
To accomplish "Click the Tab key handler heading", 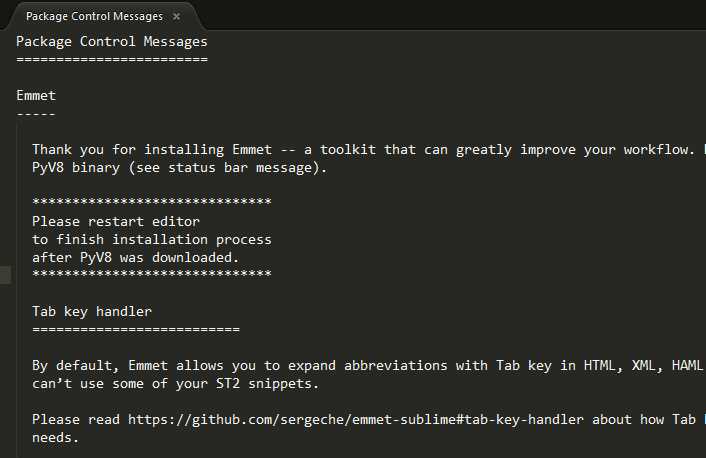I will [x=91, y=312].
